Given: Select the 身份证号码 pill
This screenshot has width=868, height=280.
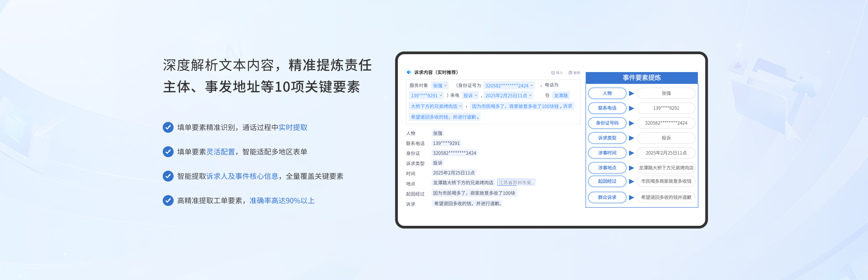Looking at the screenshot, I should pos(607,123).
